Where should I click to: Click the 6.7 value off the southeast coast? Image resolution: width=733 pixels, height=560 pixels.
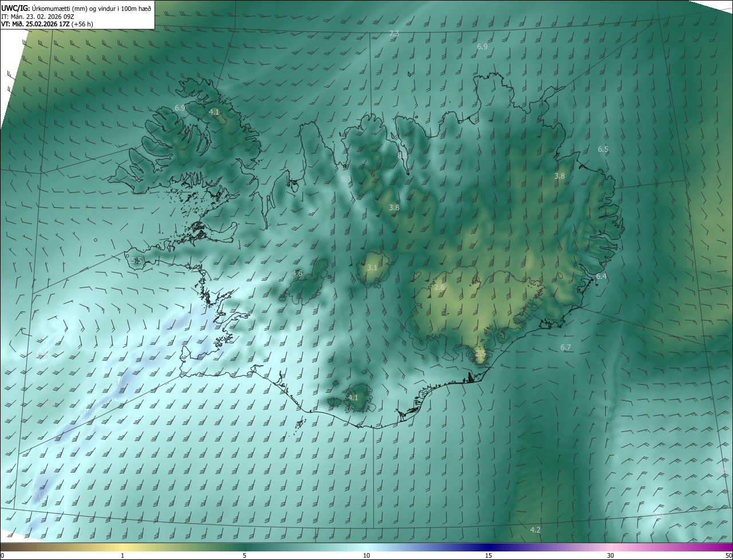566,348
